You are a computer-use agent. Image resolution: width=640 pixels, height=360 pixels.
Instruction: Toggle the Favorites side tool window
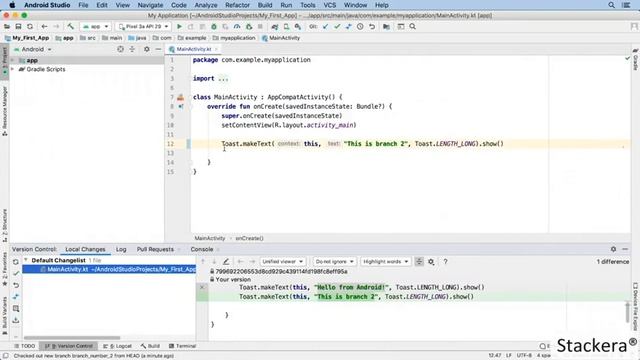click(x=4, y=269)
